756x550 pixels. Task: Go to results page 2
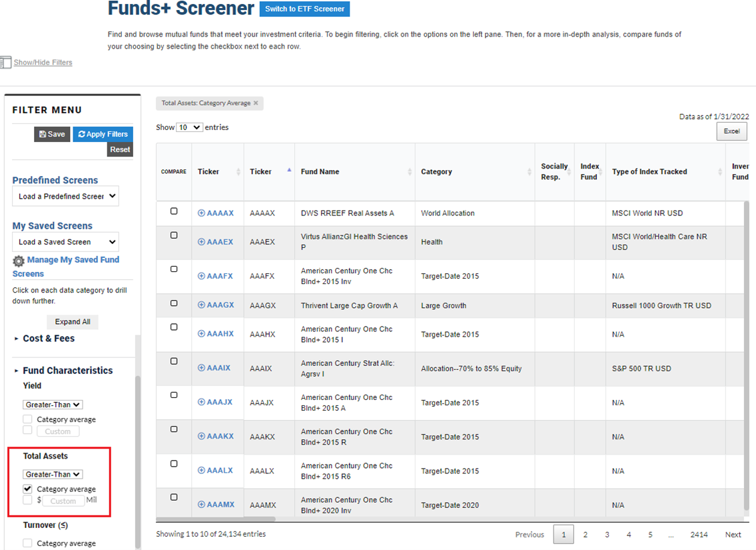[x=585, y=535]
